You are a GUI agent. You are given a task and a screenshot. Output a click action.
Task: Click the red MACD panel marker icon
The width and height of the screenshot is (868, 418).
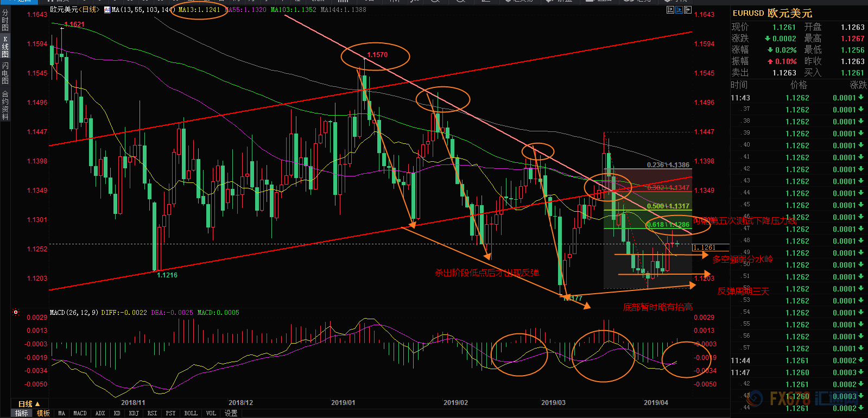point(16,312)
